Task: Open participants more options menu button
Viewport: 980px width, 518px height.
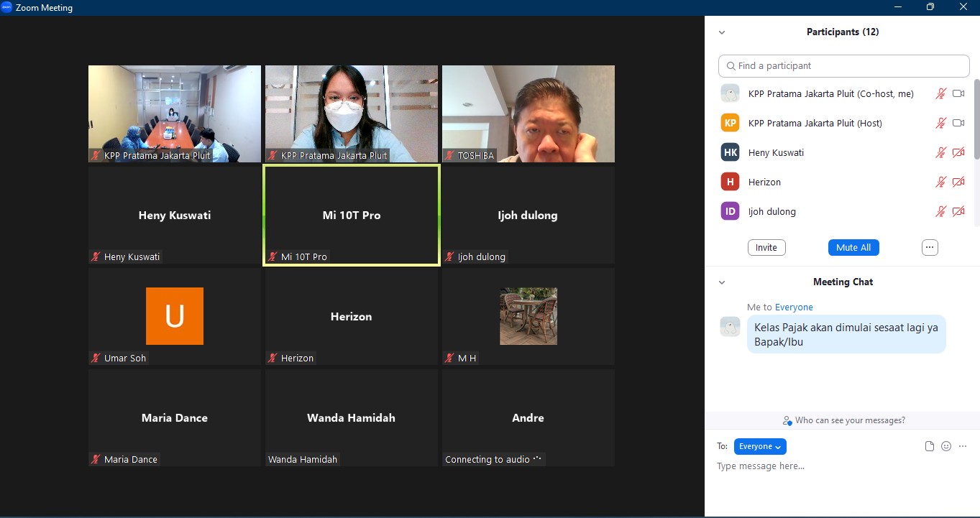Action: pos(930,247)
